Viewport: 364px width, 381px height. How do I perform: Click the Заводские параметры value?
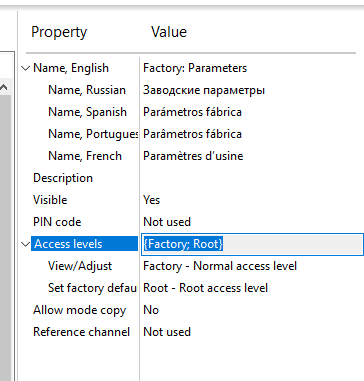click(204, 90)
